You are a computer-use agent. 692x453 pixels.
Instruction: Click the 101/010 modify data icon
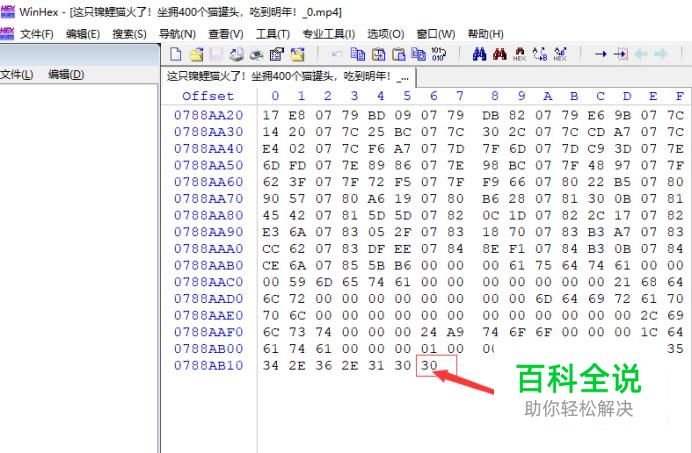438,54
